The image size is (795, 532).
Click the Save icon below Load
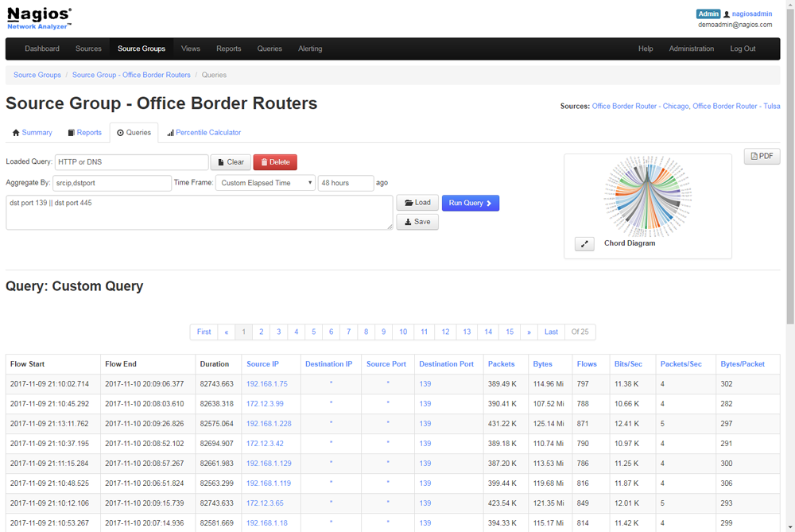click(x=410, y=221)
